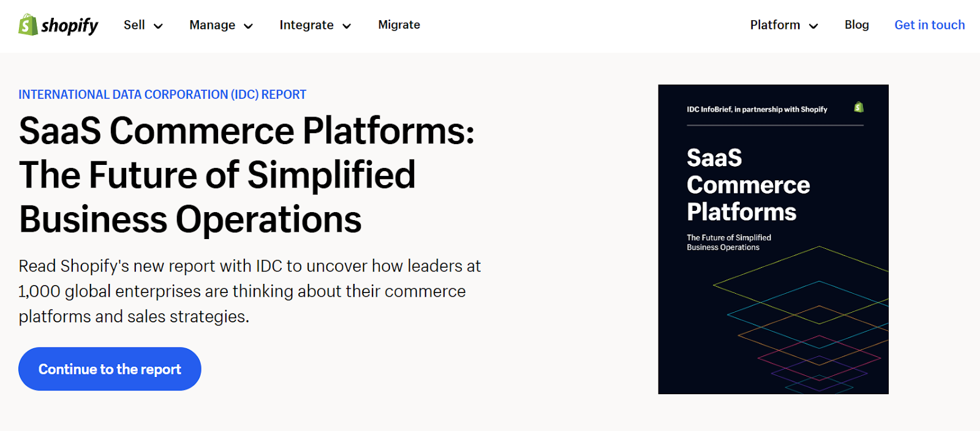Expand the chevron beside Platform
980x431 pixels.
pyautogui.click(x=813, y=26)
